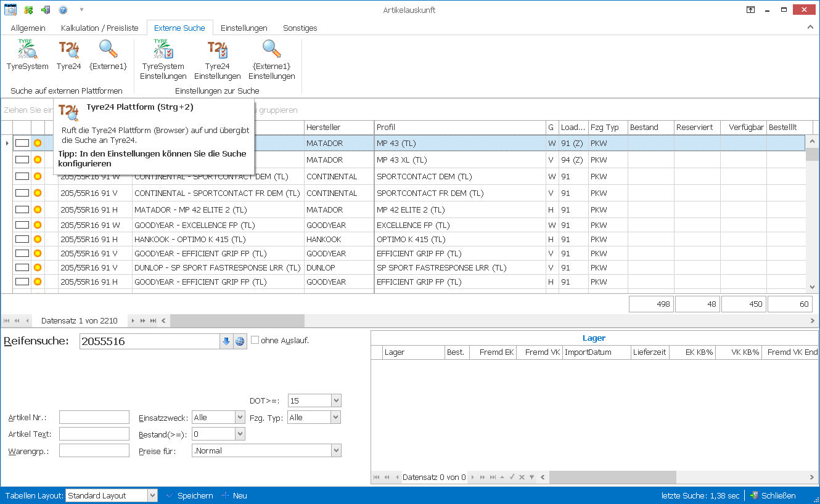Tick checkbox of CONTINENTAL SPORTCONTACT DEM row
Screen dimensions: 820x504
(x=22, y=176)
